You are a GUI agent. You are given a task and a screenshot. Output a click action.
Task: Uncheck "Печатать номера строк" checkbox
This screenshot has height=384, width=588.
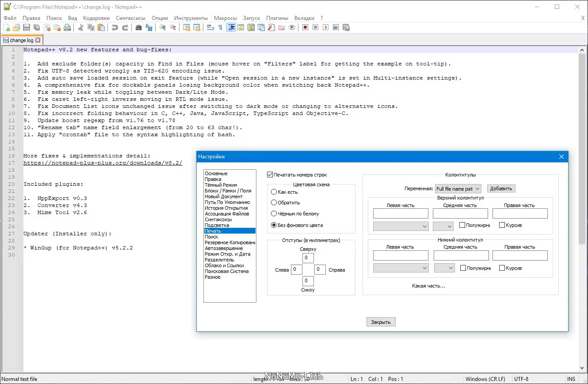tap(270, 175)
